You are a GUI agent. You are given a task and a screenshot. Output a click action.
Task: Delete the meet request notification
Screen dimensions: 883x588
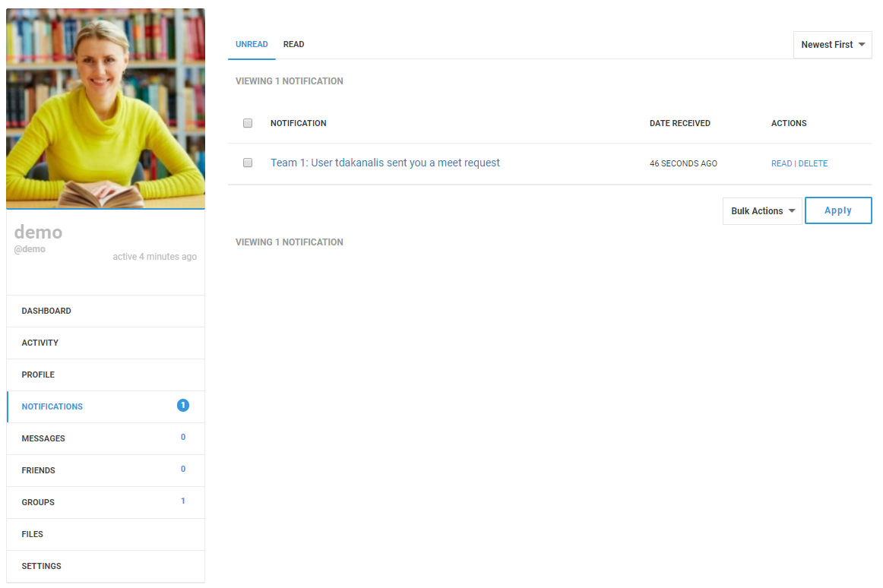(x=812, y=163)
